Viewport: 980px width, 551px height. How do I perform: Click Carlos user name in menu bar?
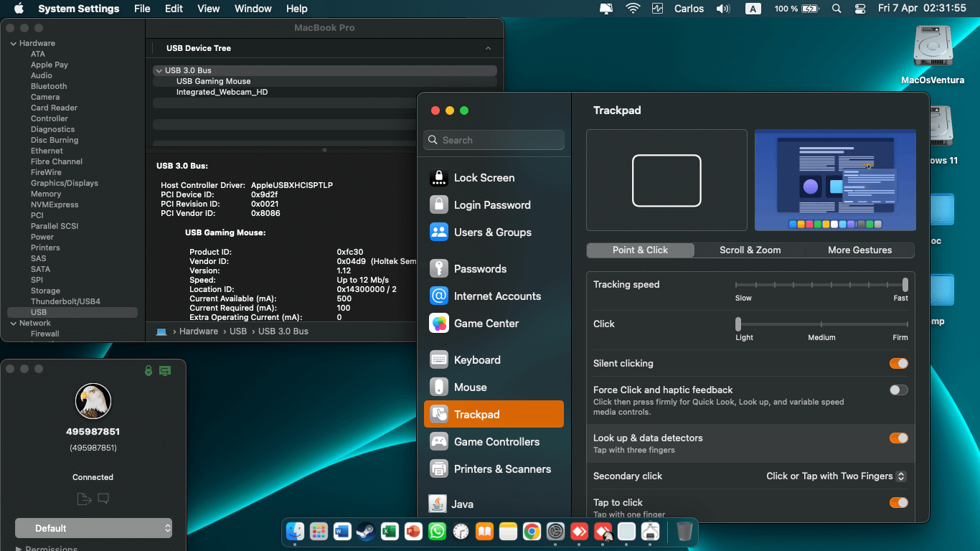(x=689, y=9)
